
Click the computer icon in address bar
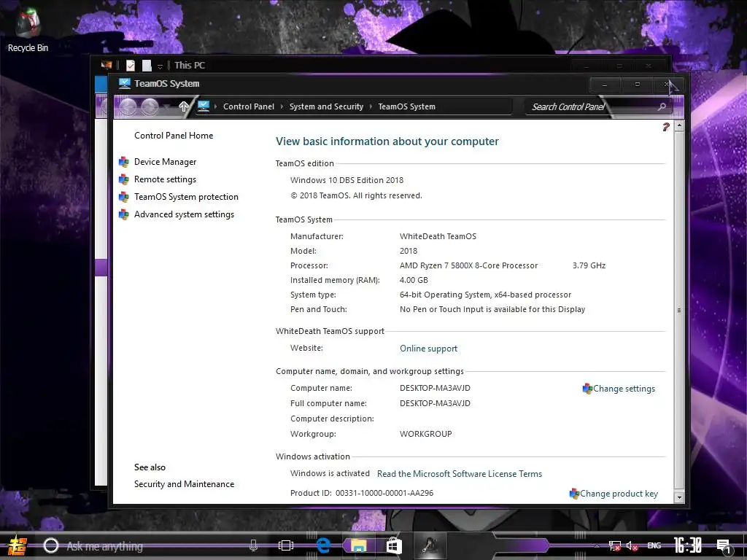point(204,106)
